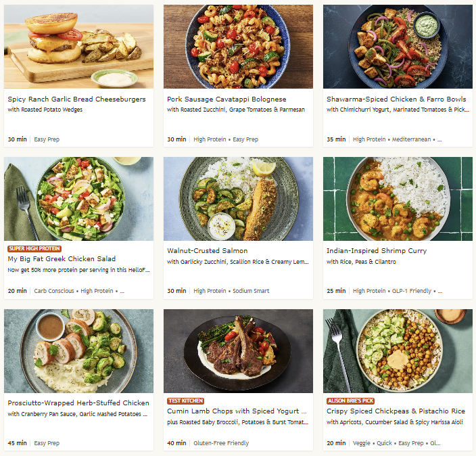Click the Test Kitchen badge

click(x=185, y=401)
